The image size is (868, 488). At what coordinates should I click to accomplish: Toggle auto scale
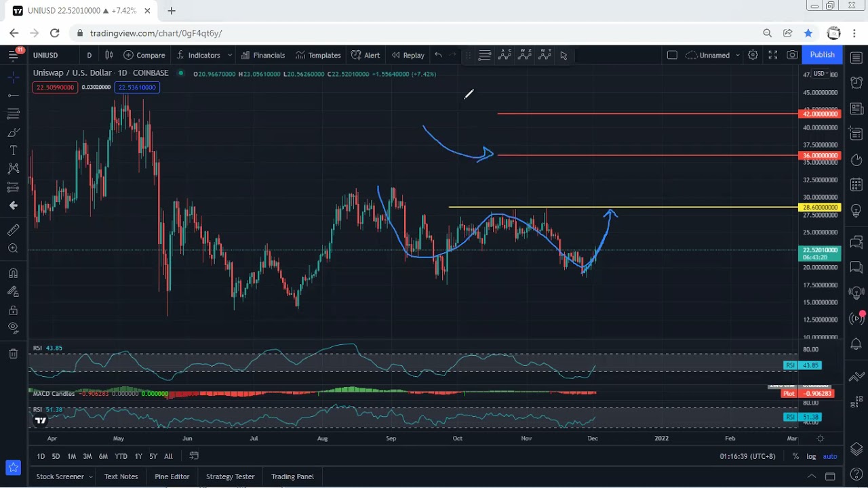(x=830, y=456)
